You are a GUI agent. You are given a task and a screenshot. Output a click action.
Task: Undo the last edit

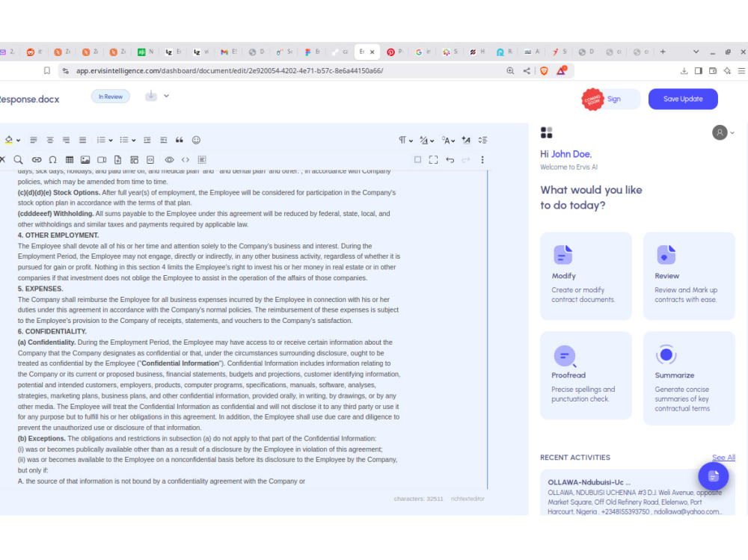click(450, 160)
